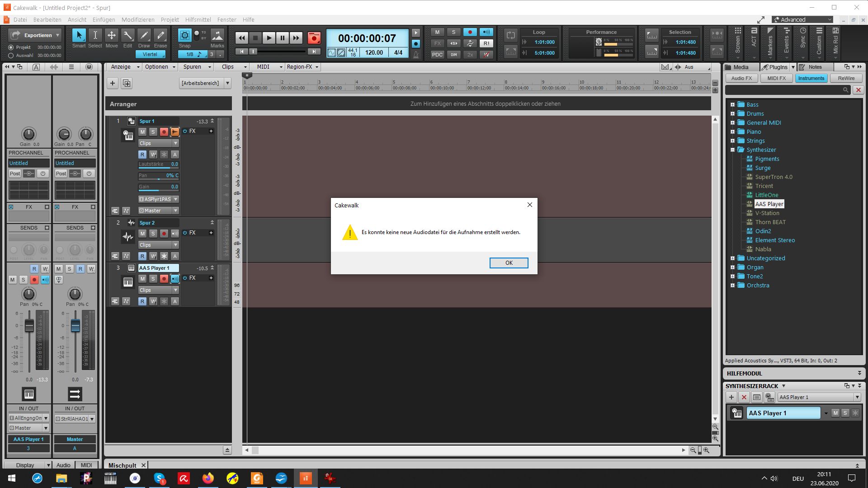The height and width of the screenshot is (488, 868).
Task: Select the Draw tool in toolbar
Action: [144, 35]
